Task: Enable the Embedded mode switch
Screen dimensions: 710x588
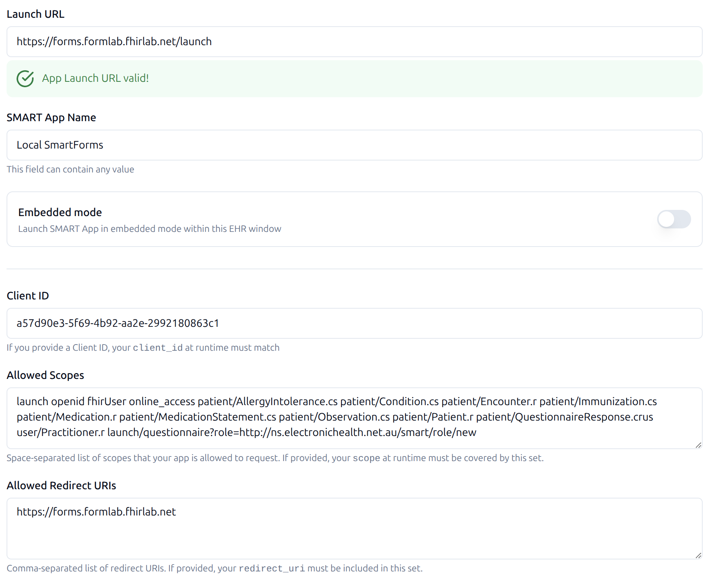Action: (674, 219)
